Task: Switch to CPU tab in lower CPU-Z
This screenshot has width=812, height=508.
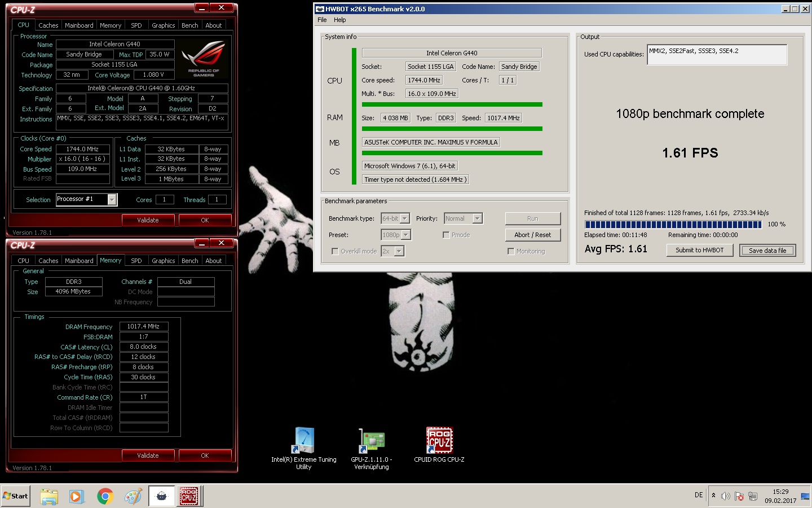Action: pyautogui.click(x=23, y=261)
